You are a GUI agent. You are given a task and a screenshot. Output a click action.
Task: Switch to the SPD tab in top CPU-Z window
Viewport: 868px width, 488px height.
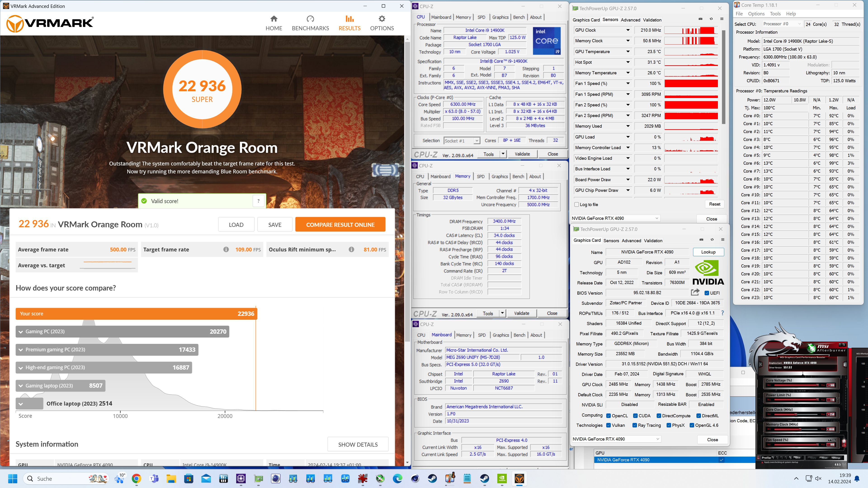(481, 17)
